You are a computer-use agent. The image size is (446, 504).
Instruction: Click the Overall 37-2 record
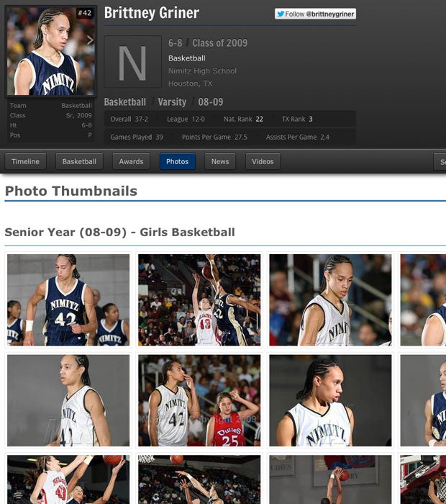(x=129, y=119)
